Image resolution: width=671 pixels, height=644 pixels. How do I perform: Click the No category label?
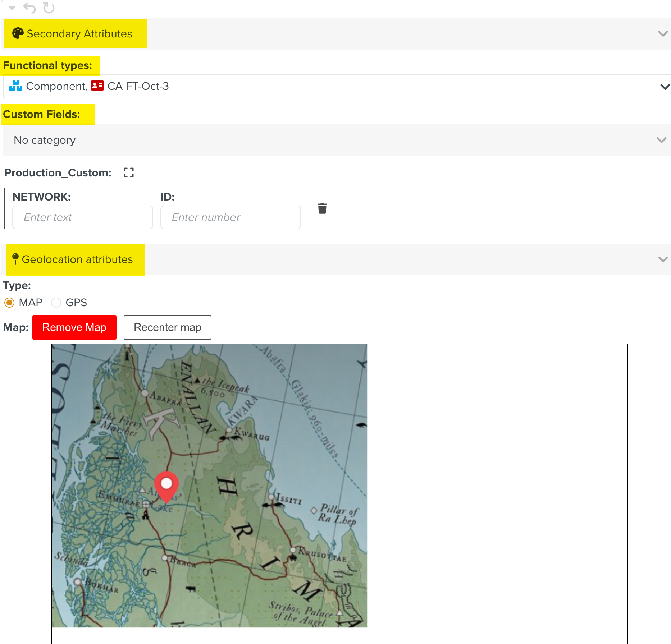pos(45,140)
